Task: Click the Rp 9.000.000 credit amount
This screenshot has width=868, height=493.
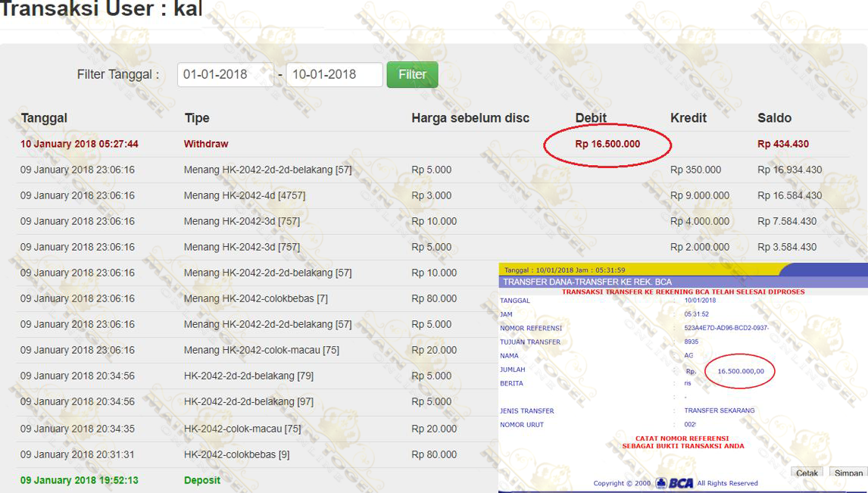Action: click(x=700, y=195)
